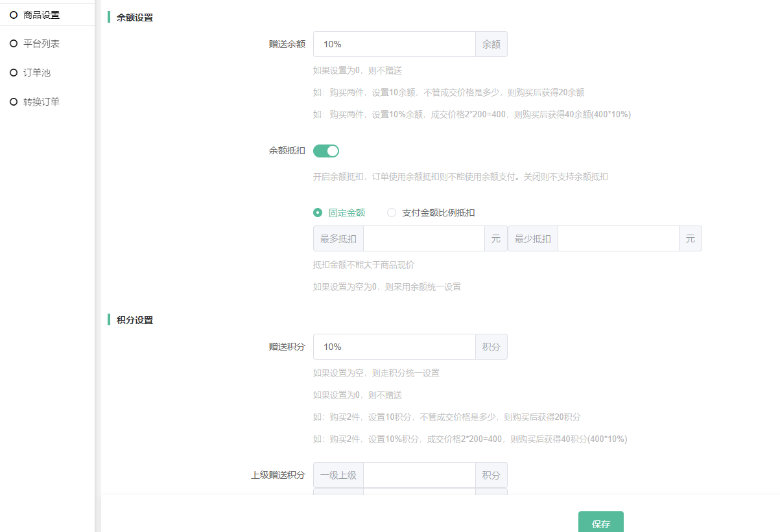
Task: Select the 固定金额 radio button
Action: [318, 213]
